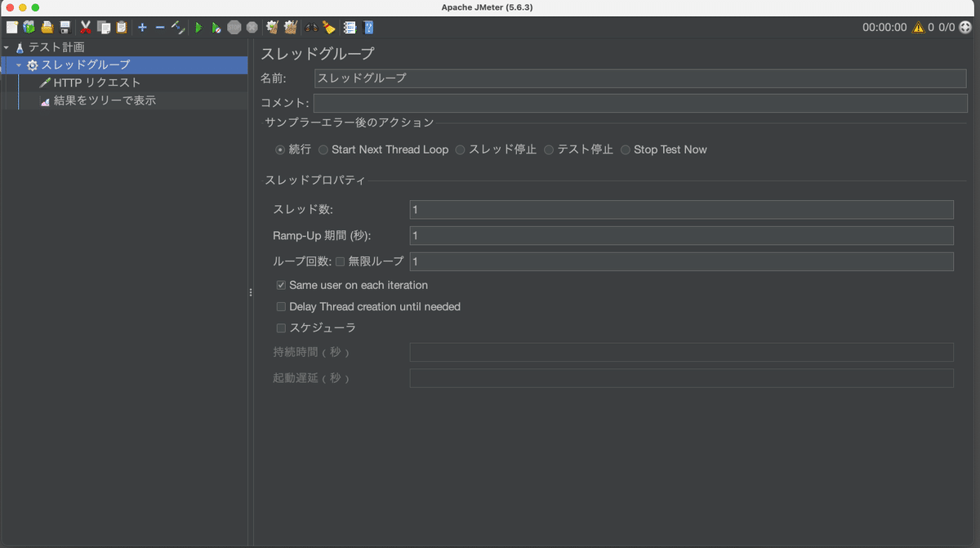Collapse the スレッドグループ tree node
Viewport: 980px width, 548px height.
pyautogui.click(x=18, y=65)
